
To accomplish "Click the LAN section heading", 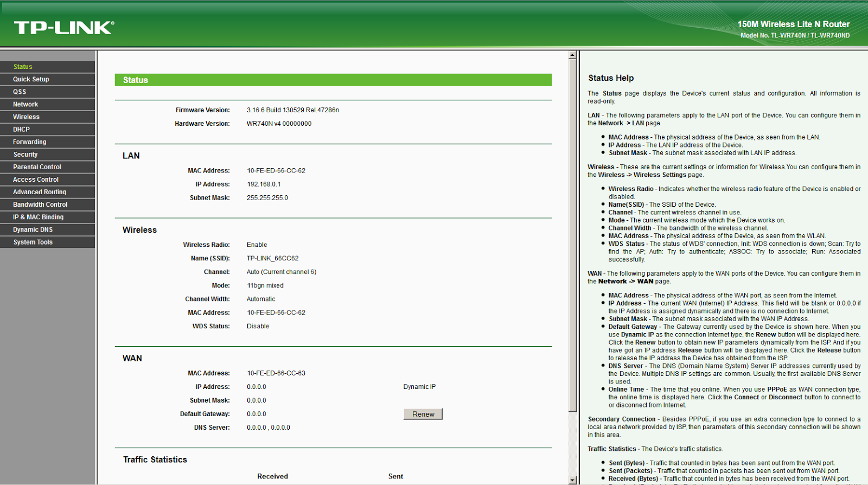I will pyautogui.click(x=131, y=156).
